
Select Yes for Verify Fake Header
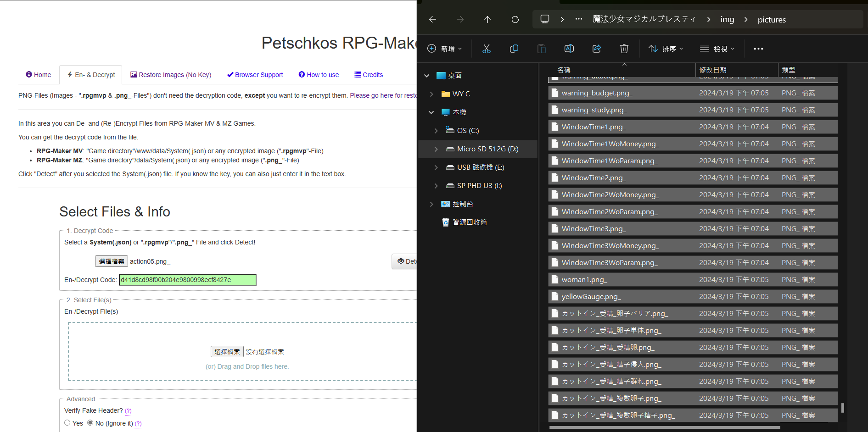pyautogui.click(x=67, y=423)
